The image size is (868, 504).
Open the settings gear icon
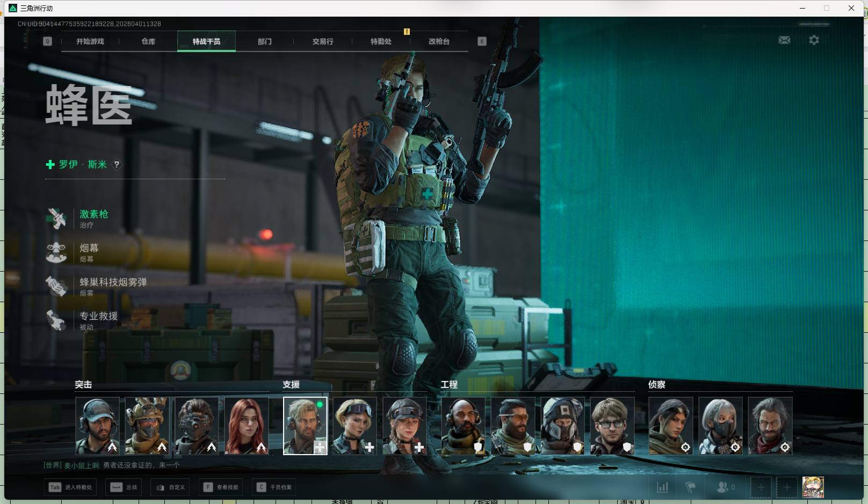coord(814,40)
